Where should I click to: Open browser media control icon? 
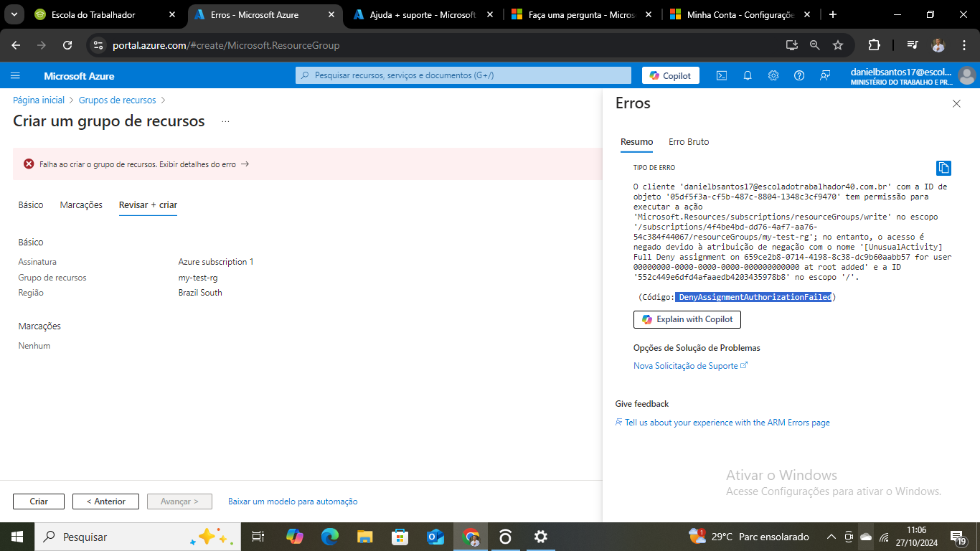[x=912, y=45]
